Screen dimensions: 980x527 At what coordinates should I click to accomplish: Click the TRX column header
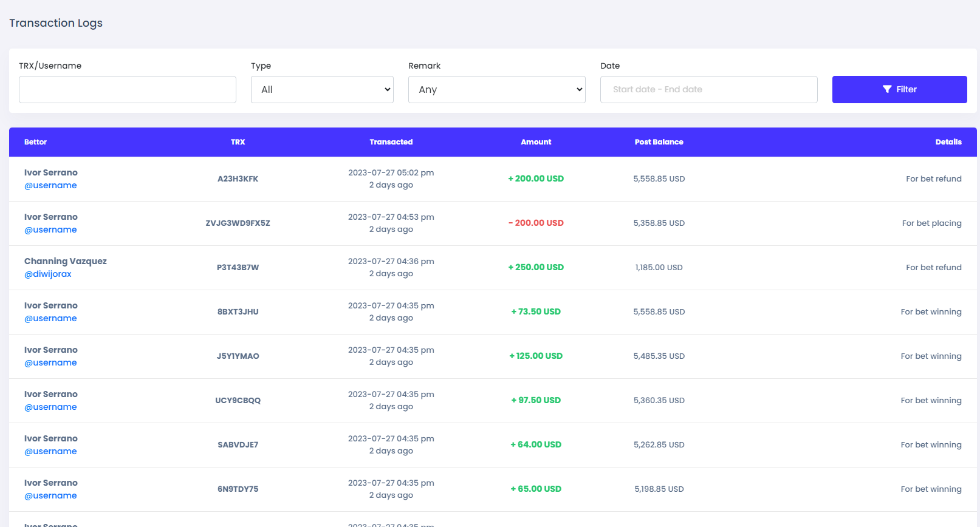(238, 142)
